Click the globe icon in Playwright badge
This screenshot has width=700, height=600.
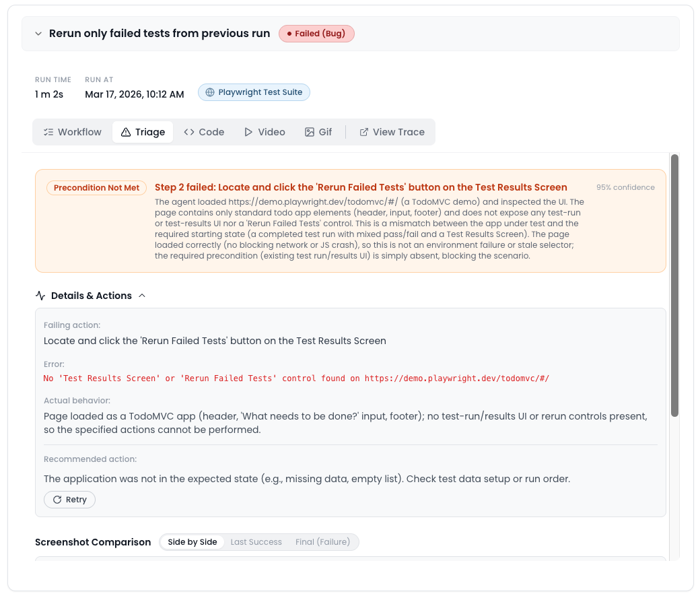click(210, 92)
